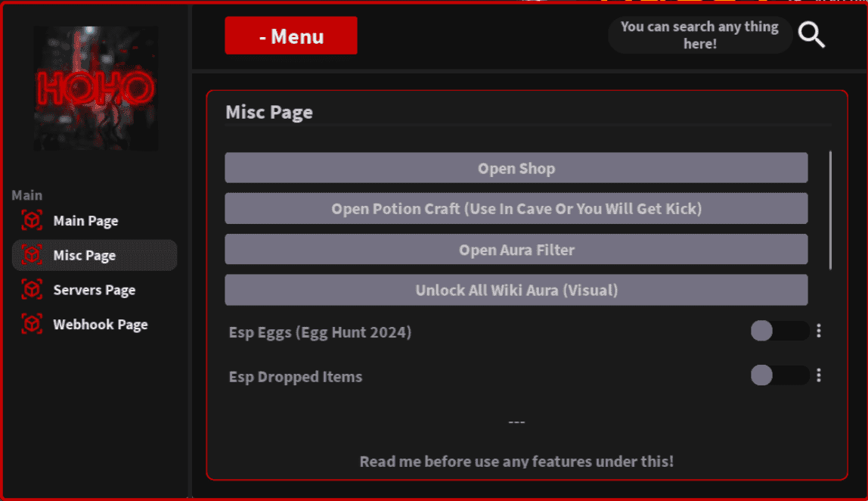Open the Aura Filter
Image resolution: width=868 pixels, height=501 pixels.
(x=516, y=250)
